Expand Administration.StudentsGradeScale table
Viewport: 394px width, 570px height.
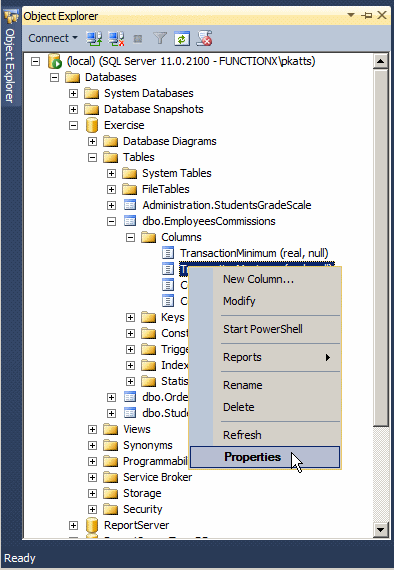point(111,205)
